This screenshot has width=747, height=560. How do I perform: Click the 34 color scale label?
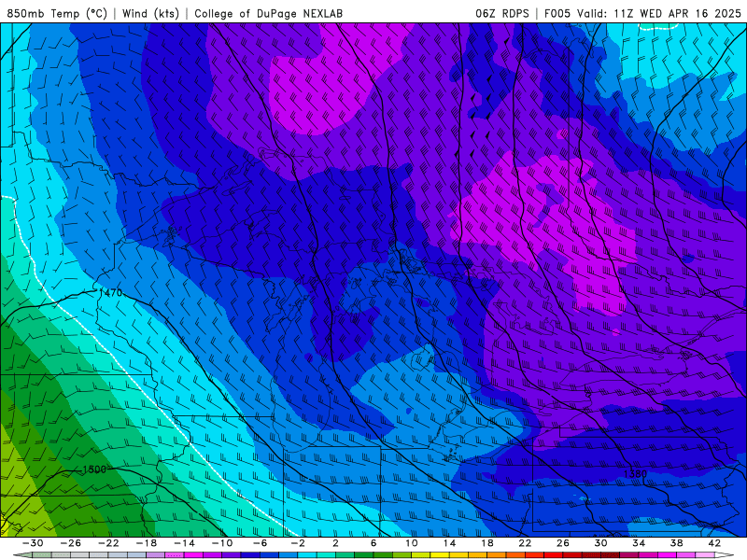[x=639, y=543]
